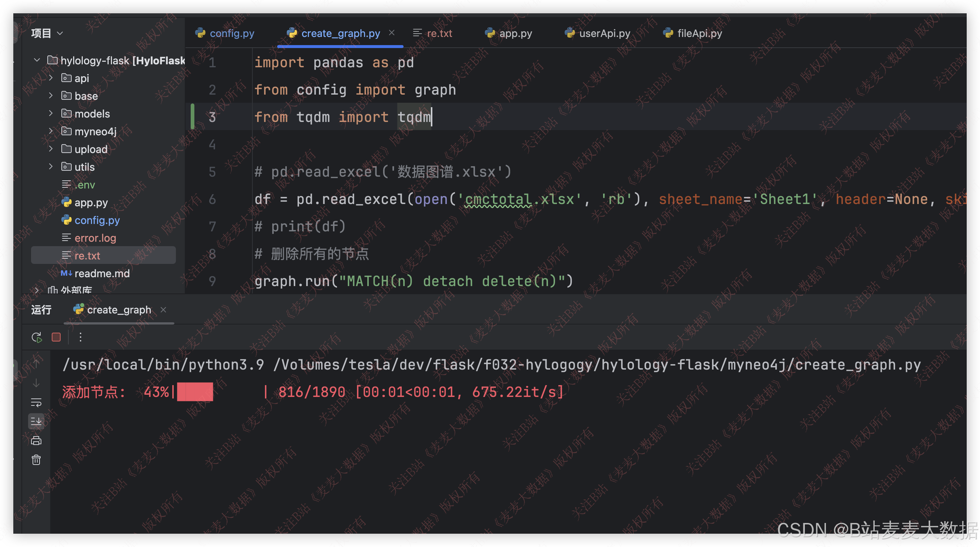Screen dimensions: 980x547
Task: Collapse the hylology-flask project root
Action: click(x=37, y=60)
